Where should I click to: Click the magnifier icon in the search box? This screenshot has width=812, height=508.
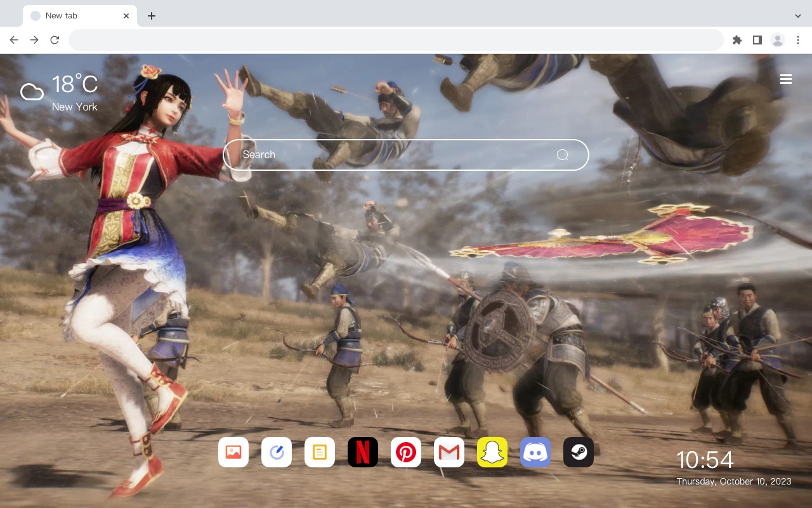tap(563, 155)
